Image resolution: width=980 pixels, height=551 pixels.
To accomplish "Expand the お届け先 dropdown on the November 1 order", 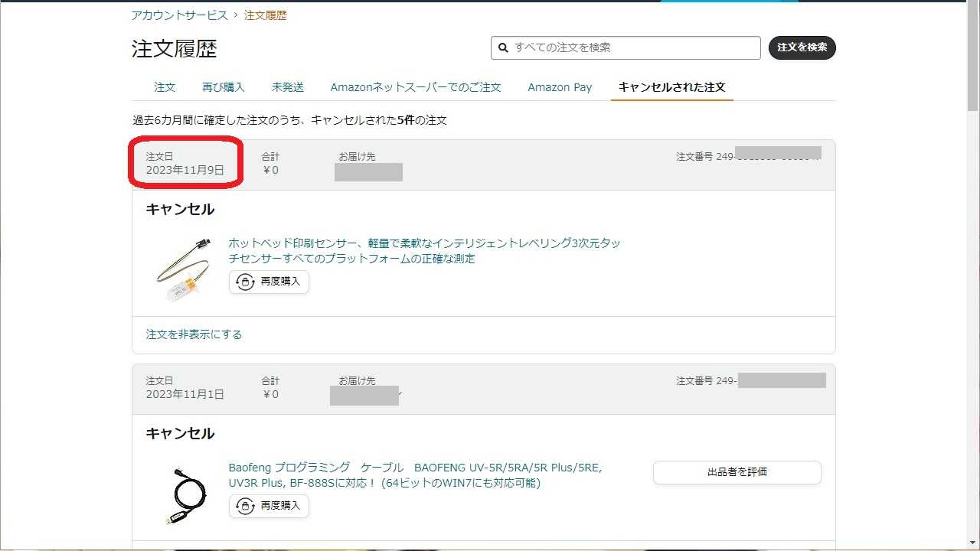I will tap(400, 395).
